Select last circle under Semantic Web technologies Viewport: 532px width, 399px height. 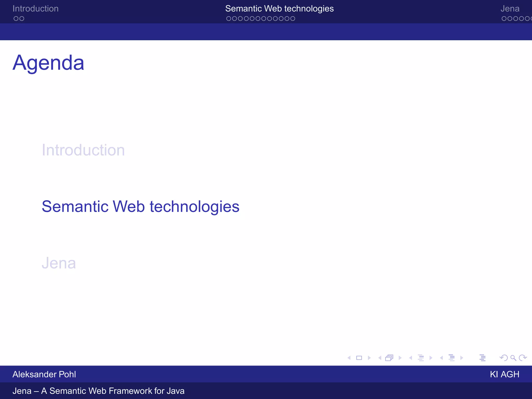(292, 19)
